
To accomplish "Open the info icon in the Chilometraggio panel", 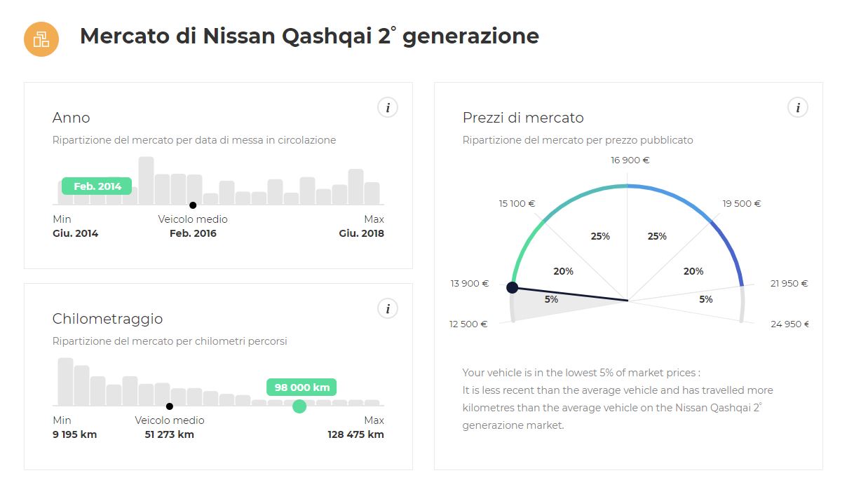I will coord(388,308).
